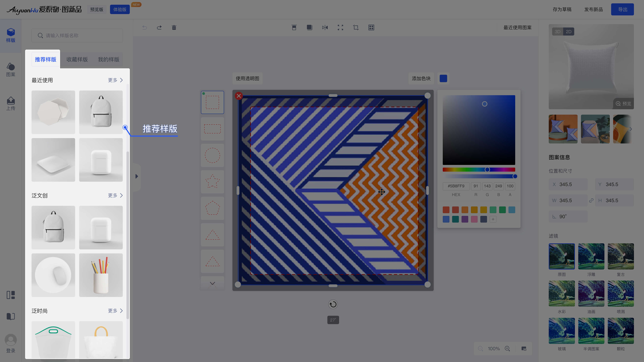This screenshot has height=362, width=644.
Task: Open the 收藏样版 tab
Action: (77, 59)
